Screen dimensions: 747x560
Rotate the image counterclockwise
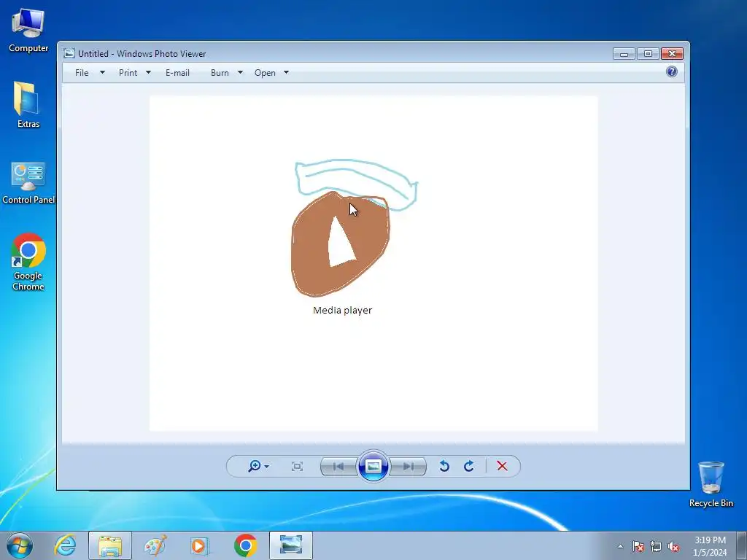[444, 466]
